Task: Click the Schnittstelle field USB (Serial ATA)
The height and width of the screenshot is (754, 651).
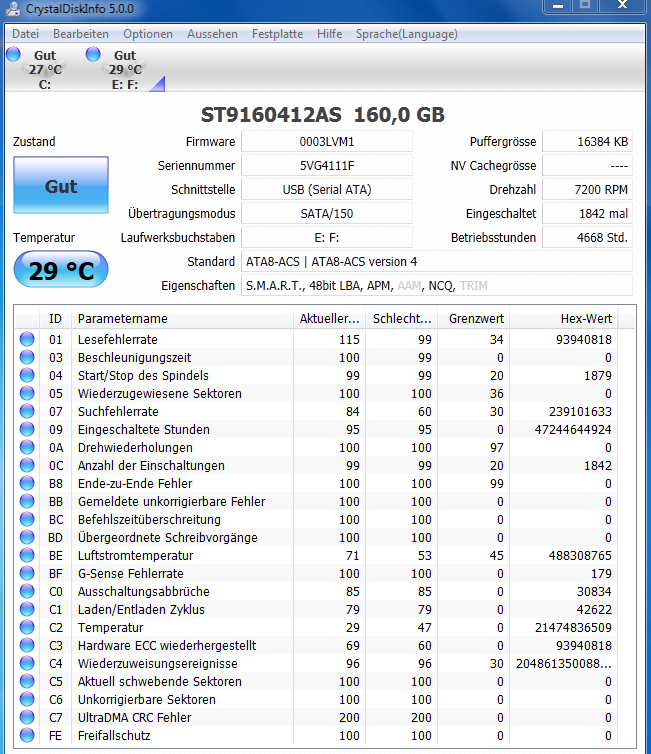Action: (x=327, y=189)
